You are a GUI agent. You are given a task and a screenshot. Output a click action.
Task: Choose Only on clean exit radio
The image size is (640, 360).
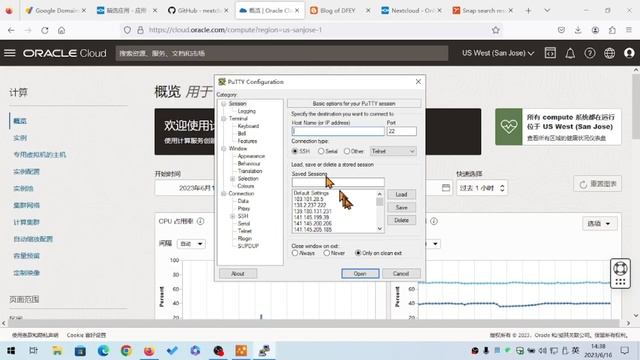point(358,253)
